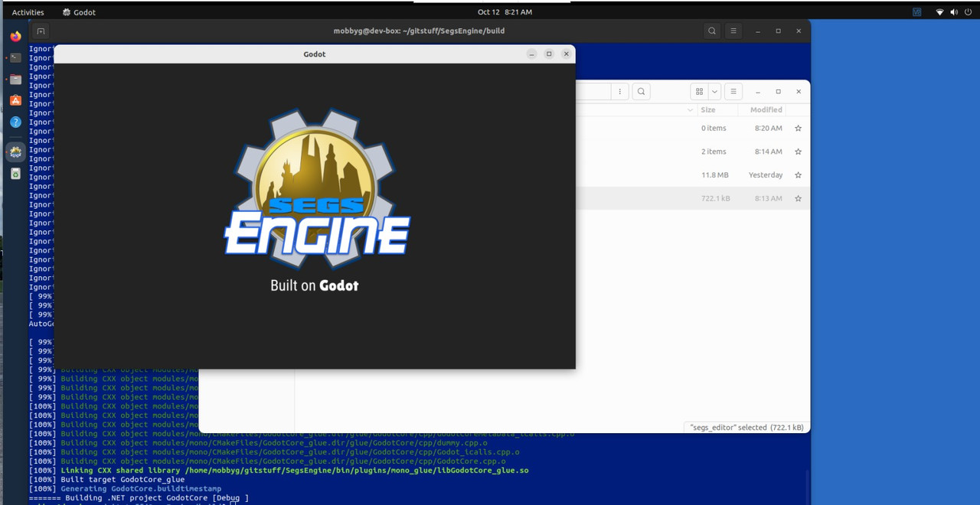The image size is (980, 505).
Task: Open search in the Terminal header
Action: [712, 31]
